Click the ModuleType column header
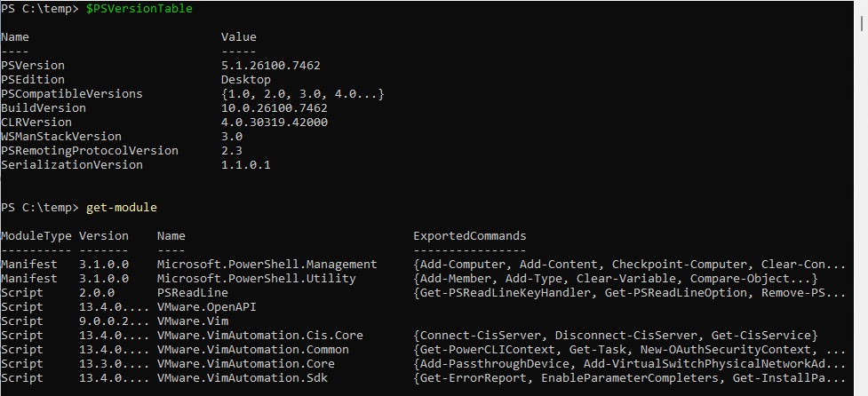Viewport: 868px width, 396px height. 36,236
